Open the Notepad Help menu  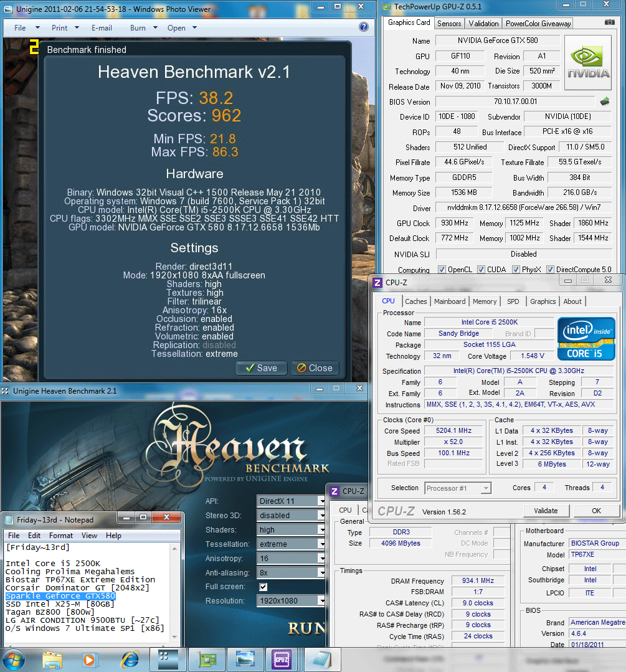click(x=113, y=536)
